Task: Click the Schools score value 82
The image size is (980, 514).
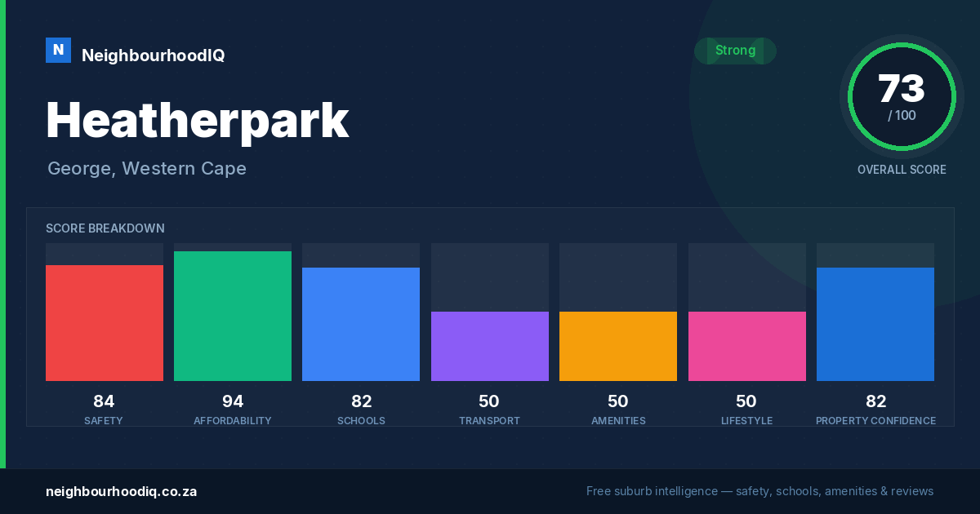Action: point(361,401)
